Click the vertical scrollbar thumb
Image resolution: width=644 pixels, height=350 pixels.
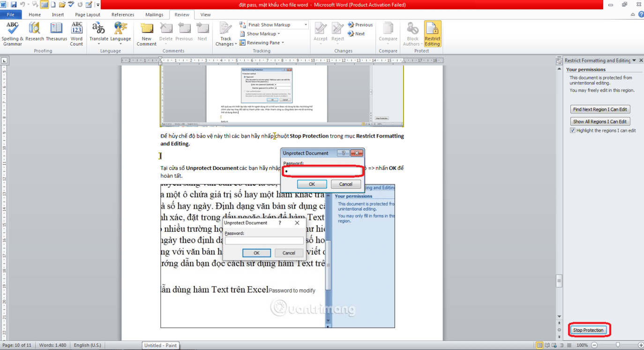[559, 281]
